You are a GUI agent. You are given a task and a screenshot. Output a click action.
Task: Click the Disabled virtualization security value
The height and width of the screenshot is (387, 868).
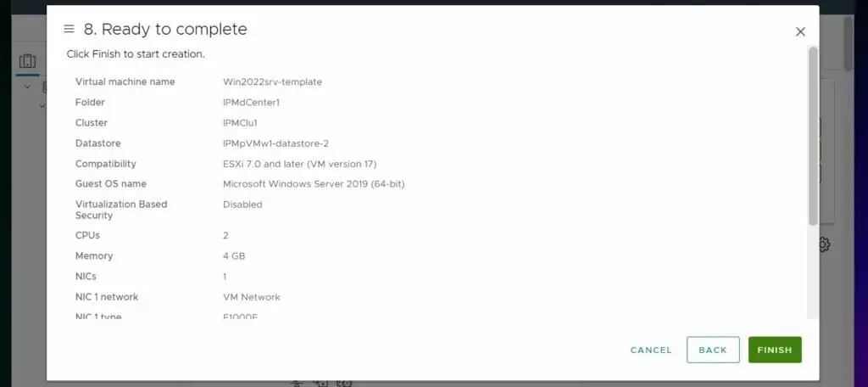click(242, 205)
